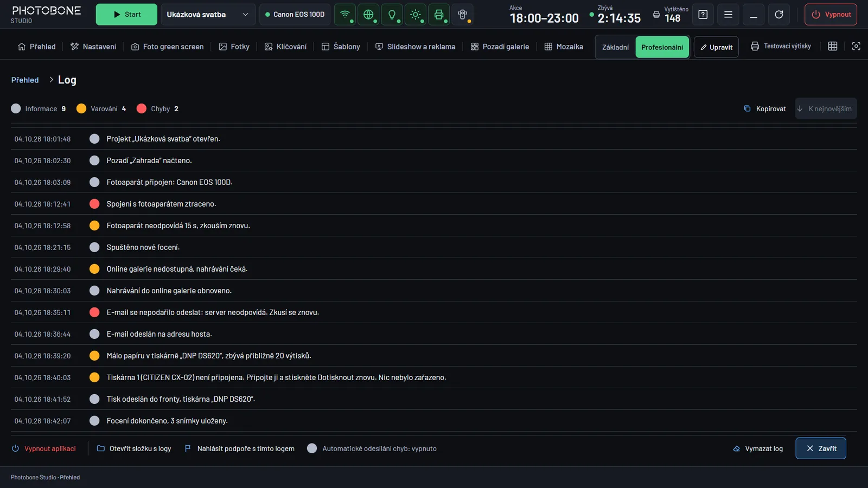The height and width of the screenshot is (488, 868).
Task: Open the grid layout icon beside Testovací výtisky
Action: pyautogui.click(x=833, y=47)
